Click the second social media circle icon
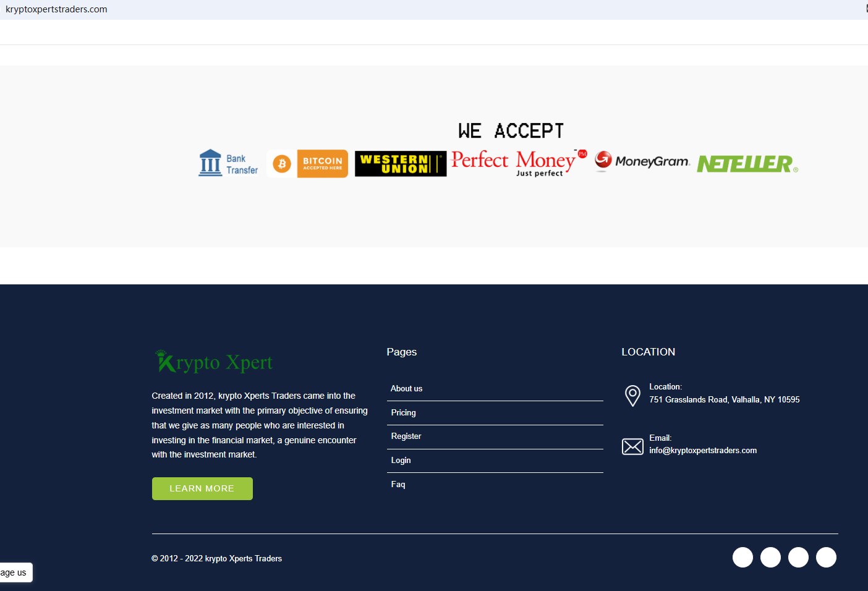The width and height of the screenshot is (868, 591). point(770,557)
